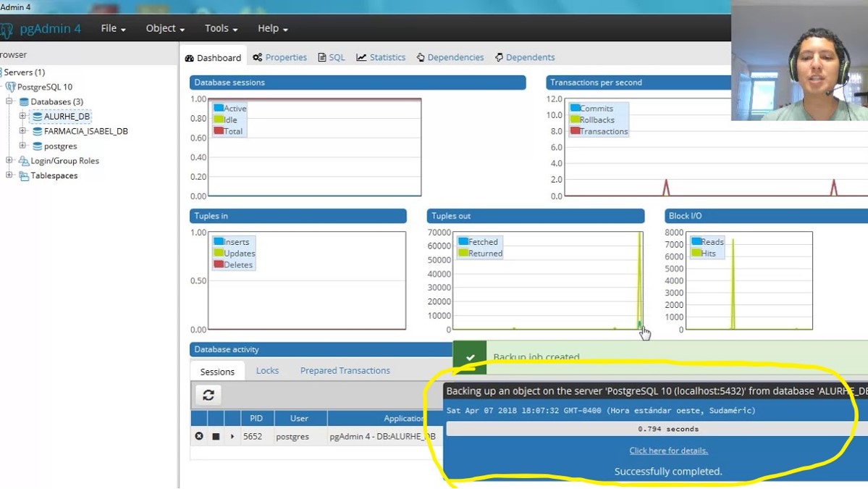Open the Object dropdown menu

[x=165, y=28]
